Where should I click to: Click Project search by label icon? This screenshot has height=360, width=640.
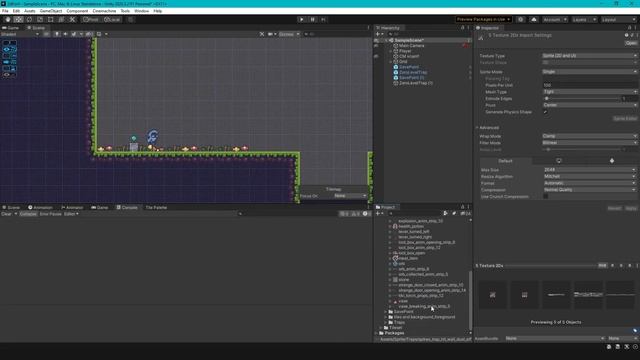tap(454, 213)
